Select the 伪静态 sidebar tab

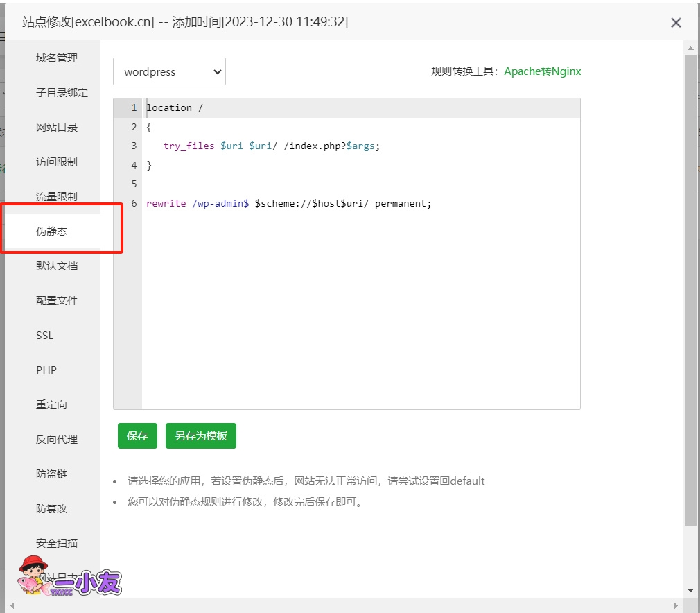coord(52,232)
